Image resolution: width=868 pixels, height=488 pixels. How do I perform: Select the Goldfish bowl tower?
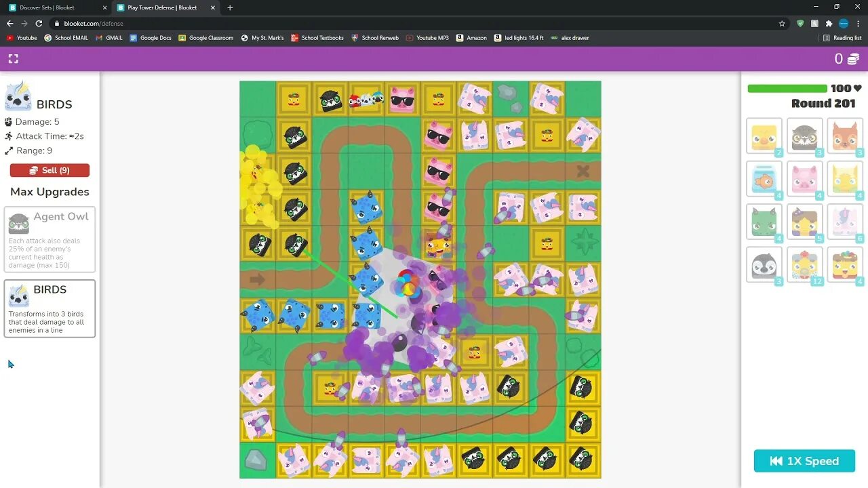tap(764, 180)
